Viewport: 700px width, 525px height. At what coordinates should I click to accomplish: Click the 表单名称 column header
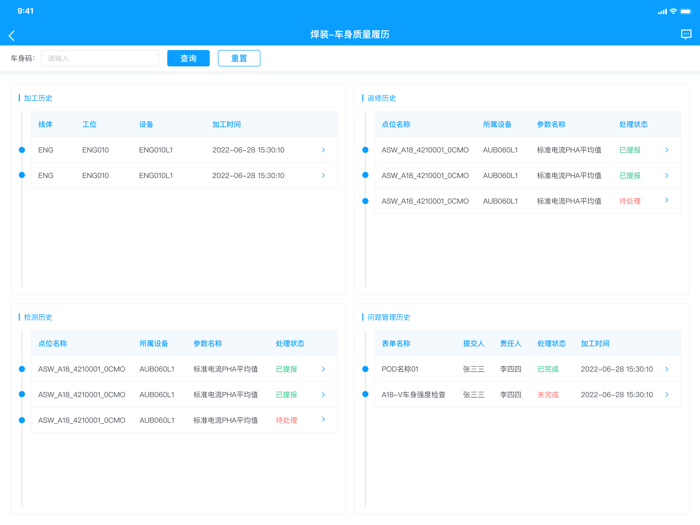pyautogui.click(x=396, y=344)
